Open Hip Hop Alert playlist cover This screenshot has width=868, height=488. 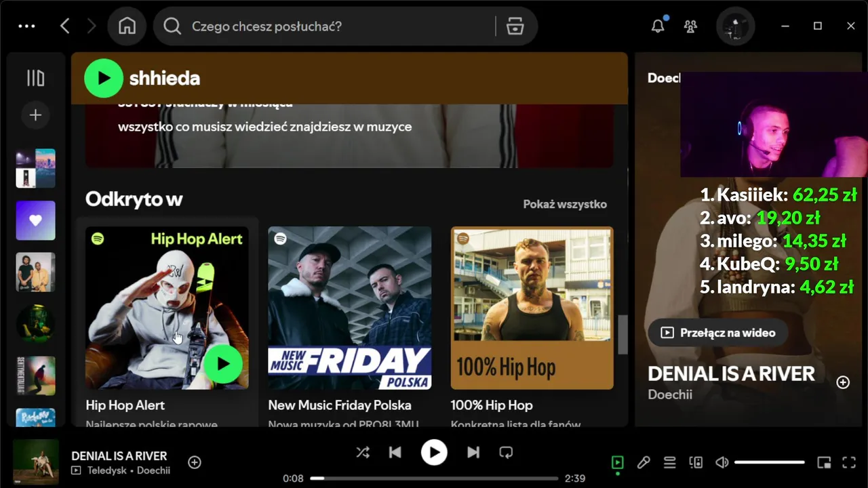167,308
